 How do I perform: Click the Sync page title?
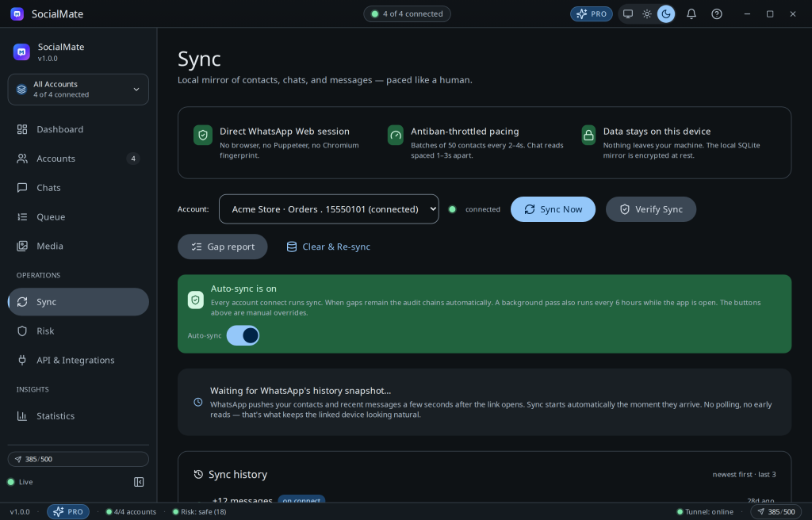pos(199,59)
